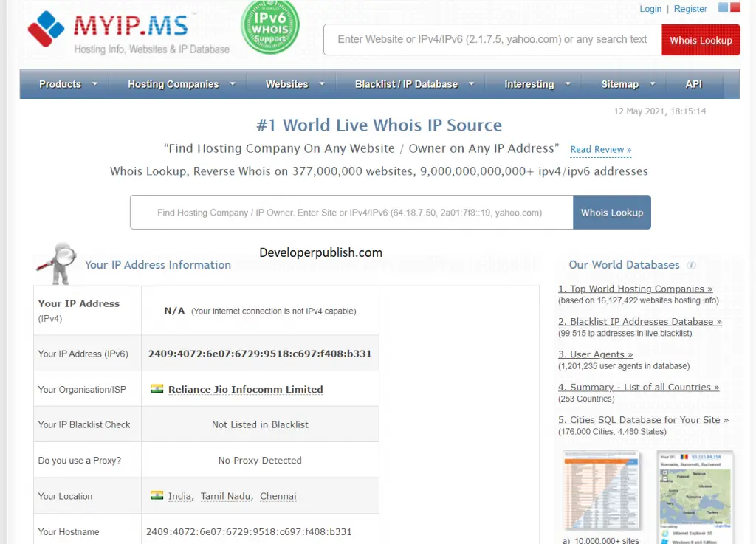Open Blacklist IP Addresses Database link
Image resolution: width=756 pixels, height=544 pixels.
click(640, 321)
